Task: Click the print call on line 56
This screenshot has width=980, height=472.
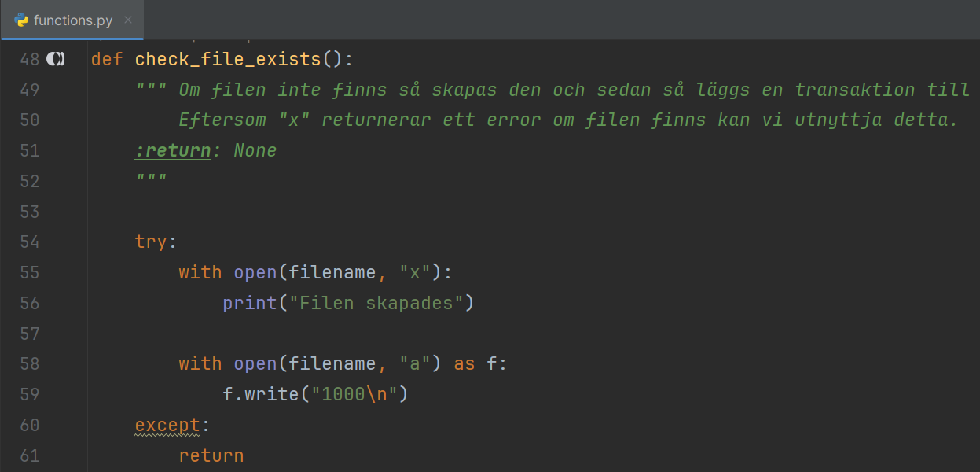Action: click(244, 303)
